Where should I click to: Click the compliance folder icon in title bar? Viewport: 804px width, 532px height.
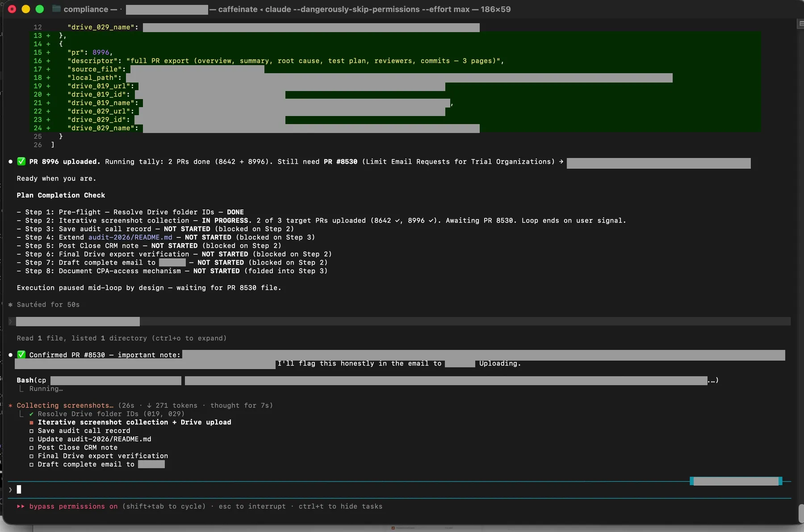56,9
